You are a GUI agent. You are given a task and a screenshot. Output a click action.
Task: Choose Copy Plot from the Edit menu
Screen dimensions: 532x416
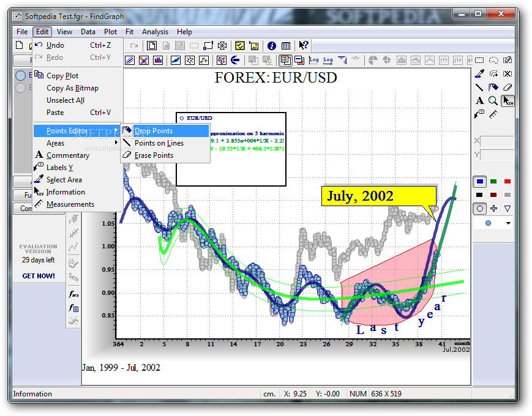click(x=78, y=76)
